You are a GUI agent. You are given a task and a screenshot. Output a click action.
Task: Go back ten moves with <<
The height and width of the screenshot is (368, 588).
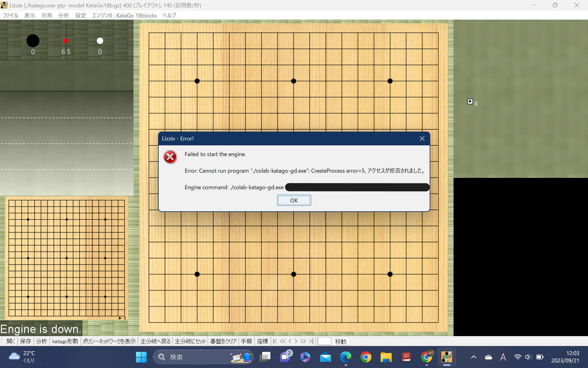pyautogui.click(x=283, y=341)
